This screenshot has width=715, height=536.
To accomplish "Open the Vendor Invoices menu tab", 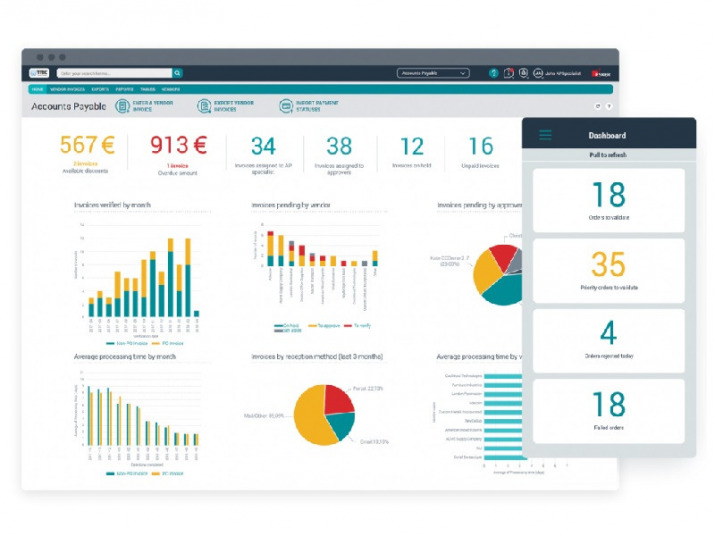I will (x=65, y=89).
